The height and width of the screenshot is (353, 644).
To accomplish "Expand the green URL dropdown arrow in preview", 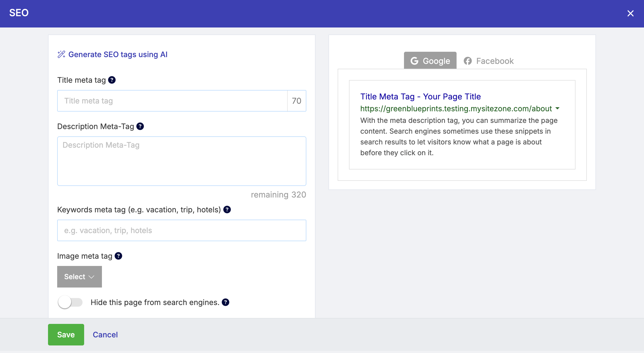I will click(x=557, y=109).
